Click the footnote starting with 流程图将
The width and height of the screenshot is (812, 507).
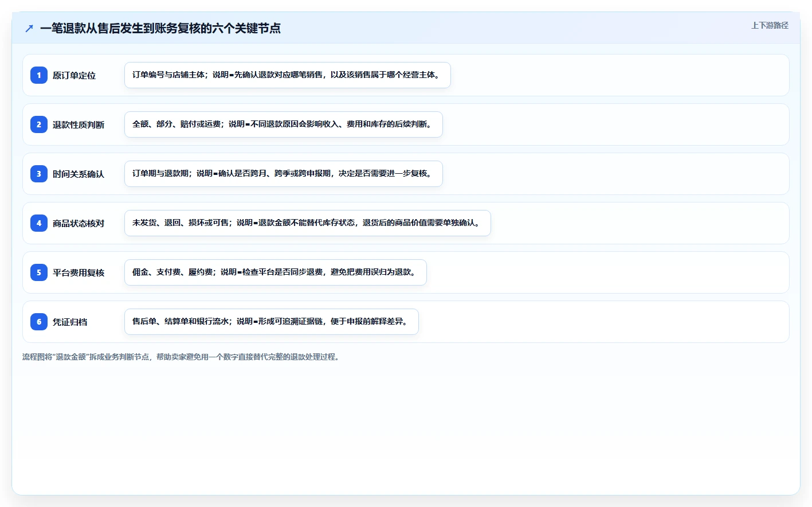(x=182, y=357)
